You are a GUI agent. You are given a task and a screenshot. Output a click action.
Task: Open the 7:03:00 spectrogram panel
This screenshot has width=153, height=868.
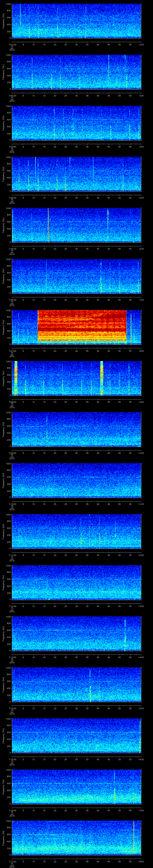click(76, 123)
